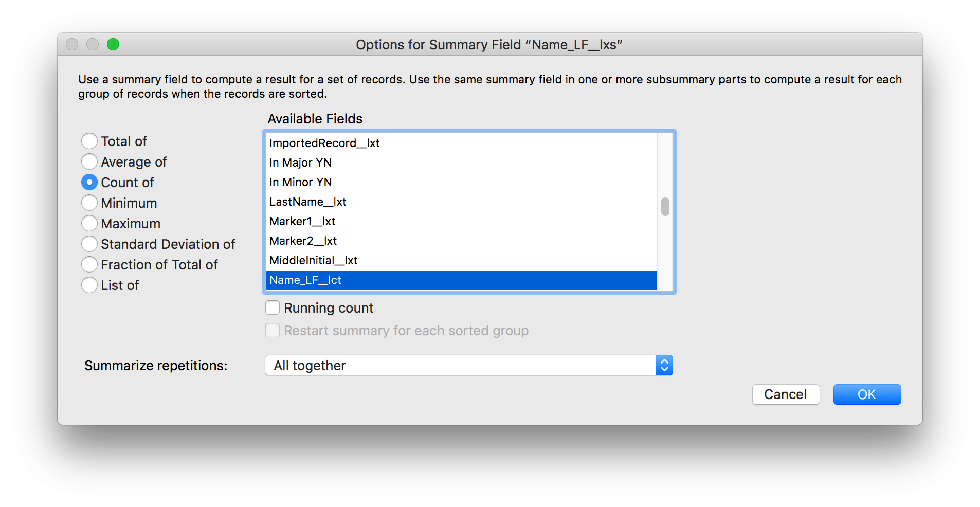Image resolution: width=980 pixels, height=507 pixels.
Task: Select Marker1__lxt field
Action: 462,221
